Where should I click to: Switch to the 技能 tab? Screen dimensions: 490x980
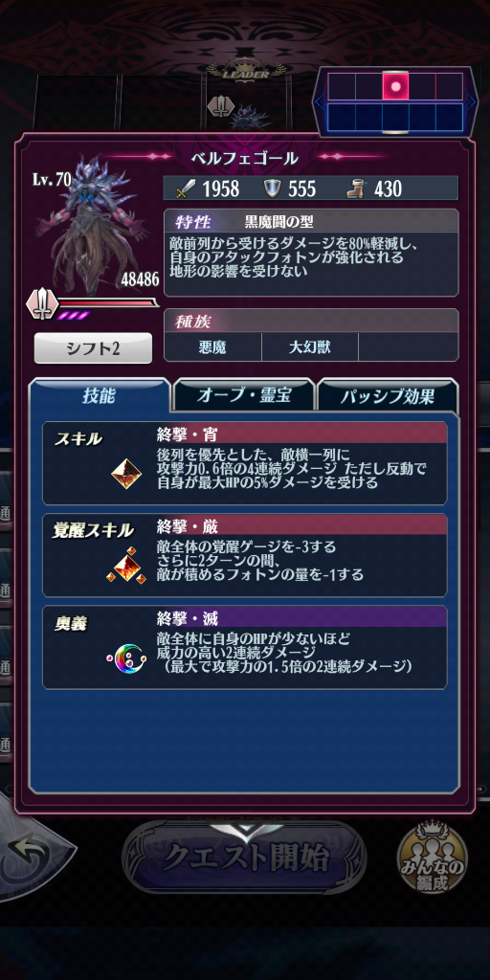(100, 395)
